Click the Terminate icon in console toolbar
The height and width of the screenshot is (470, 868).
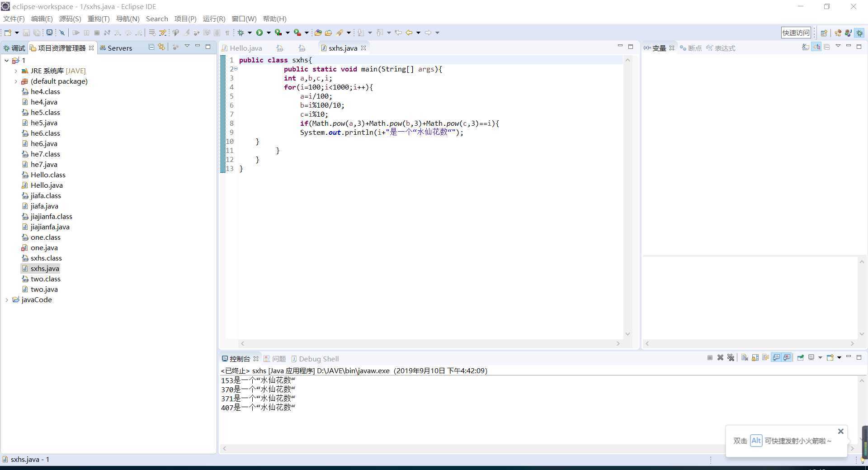[710, 357]
